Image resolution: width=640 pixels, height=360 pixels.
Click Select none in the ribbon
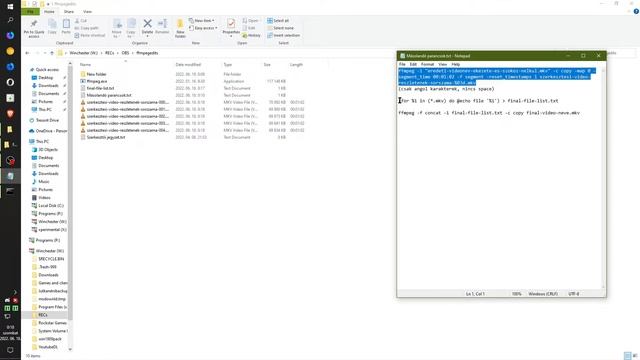pos(280,28)
